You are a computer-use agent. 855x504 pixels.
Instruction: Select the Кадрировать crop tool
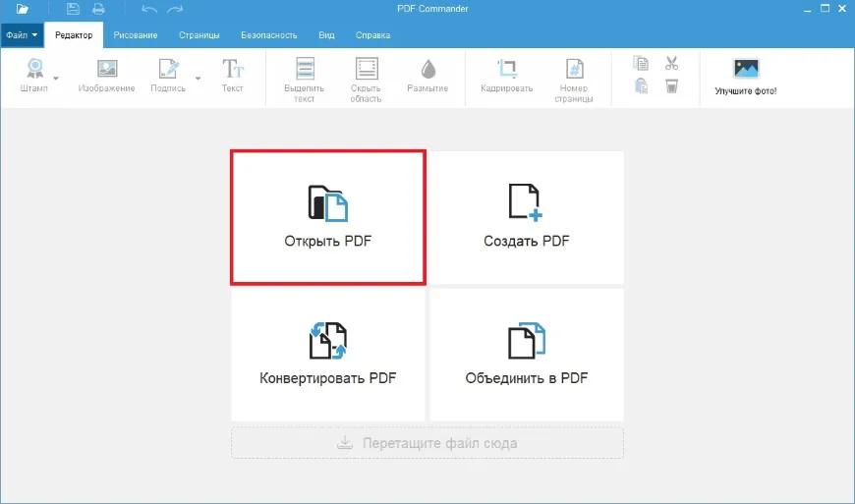[506, 76]
